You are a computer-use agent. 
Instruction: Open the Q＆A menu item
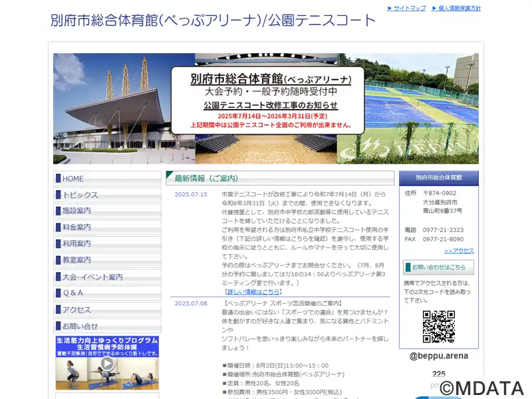[107, 293]
